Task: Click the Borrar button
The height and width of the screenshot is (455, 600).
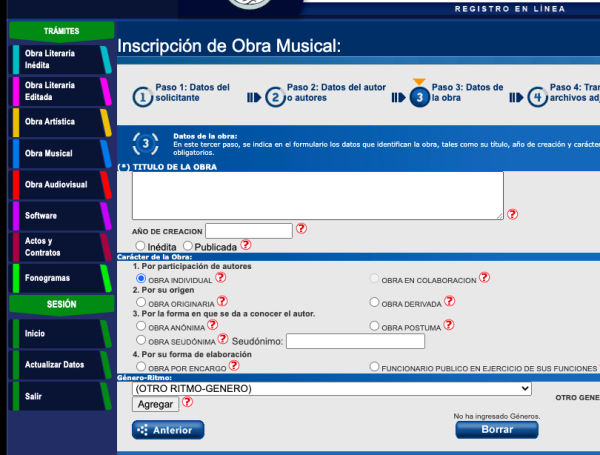Action: pos(497,430)
